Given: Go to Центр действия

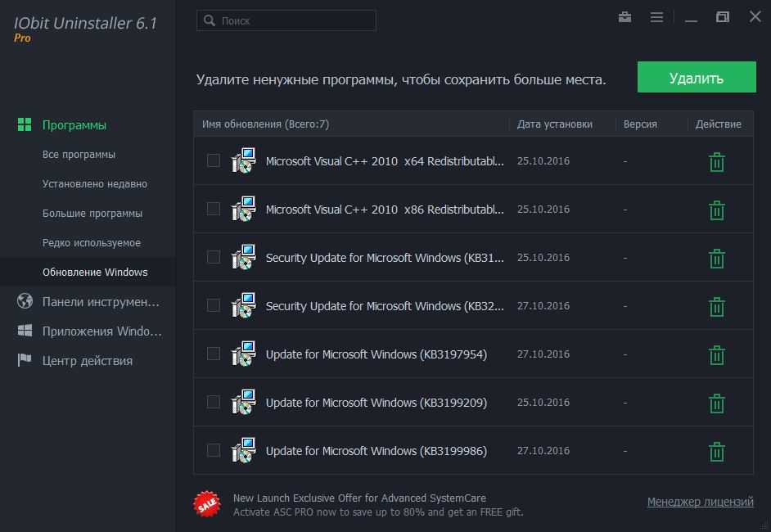Looking at the screenshot, I should pyautogui.click(x=87, y=360).
